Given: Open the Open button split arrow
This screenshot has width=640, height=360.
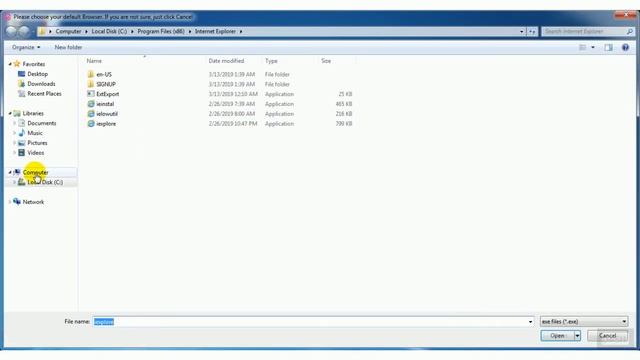Looking at the screenshot, I should [x=577, y=336].
